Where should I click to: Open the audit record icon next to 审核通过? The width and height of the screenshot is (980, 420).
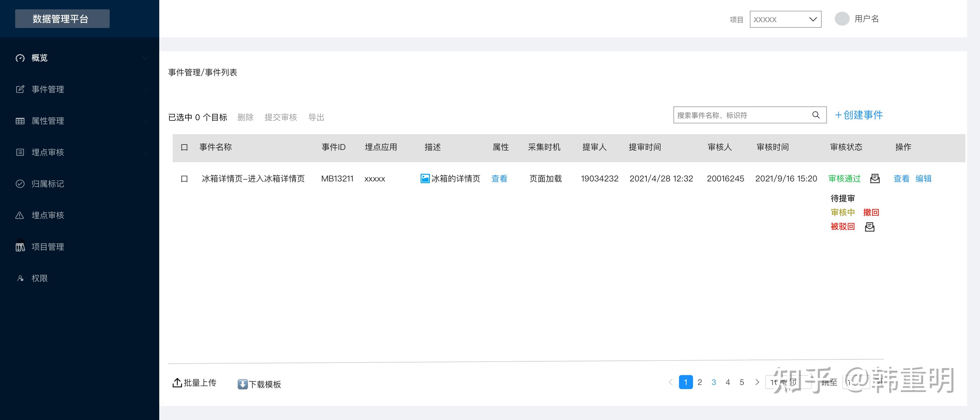coord(875,178)
